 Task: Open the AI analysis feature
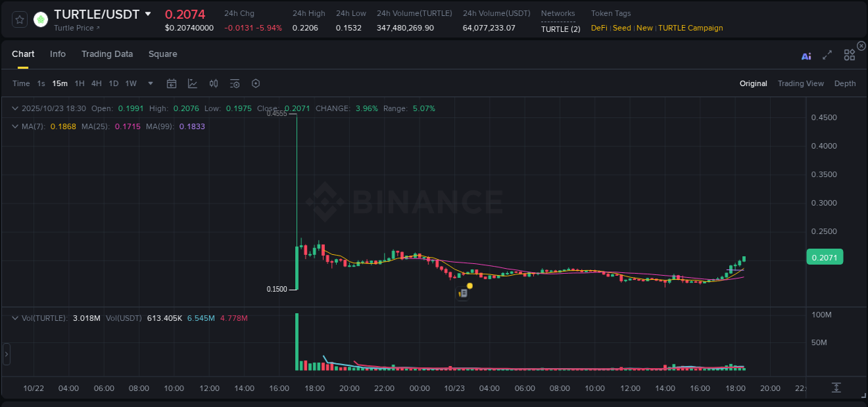(806, 56)
